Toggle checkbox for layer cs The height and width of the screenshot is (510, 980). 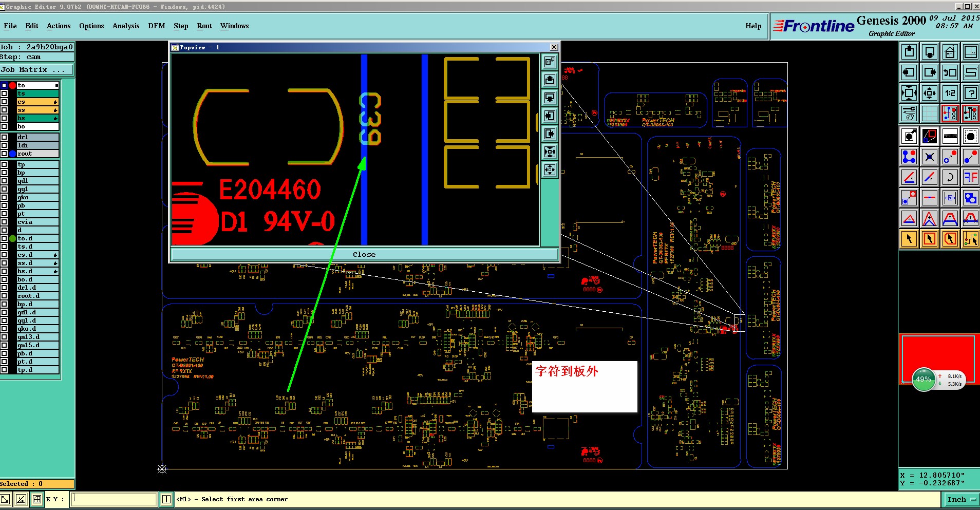pyautogui.click(x=4, y=102)
